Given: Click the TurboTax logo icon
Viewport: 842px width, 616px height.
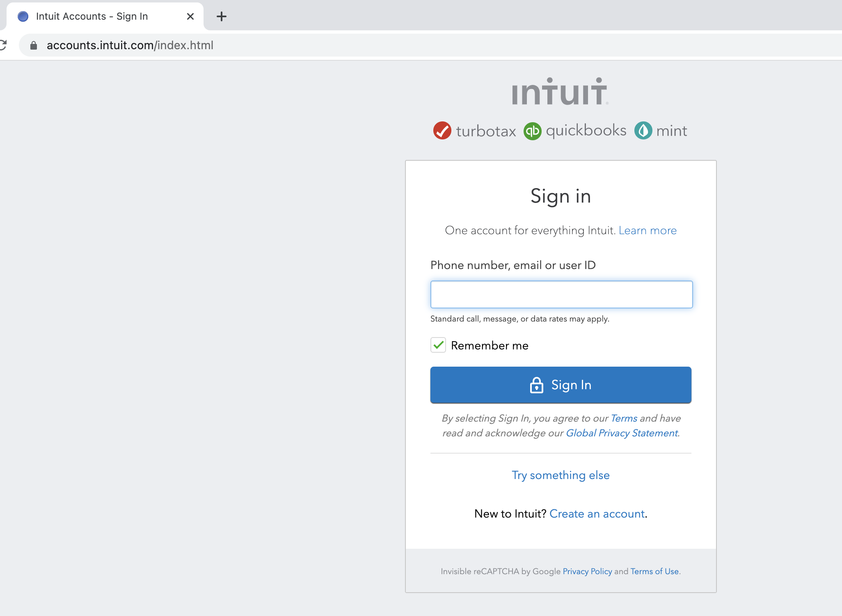Looking at the screenshot, I should 442,130.
